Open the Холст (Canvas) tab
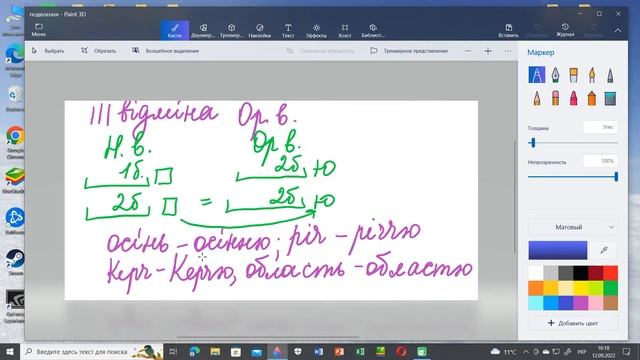This screenshot has width=640, height=360. (x=344, y=30)
